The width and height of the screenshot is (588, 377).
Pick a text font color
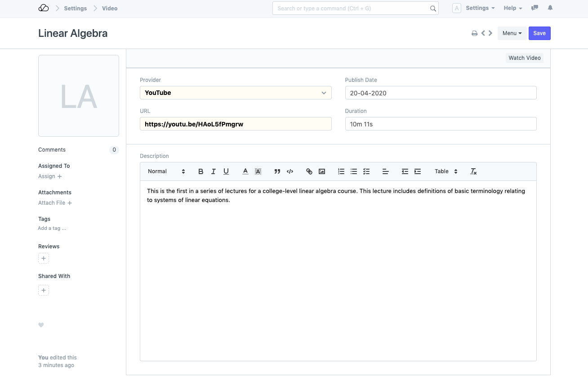click(x=245, y=171)
